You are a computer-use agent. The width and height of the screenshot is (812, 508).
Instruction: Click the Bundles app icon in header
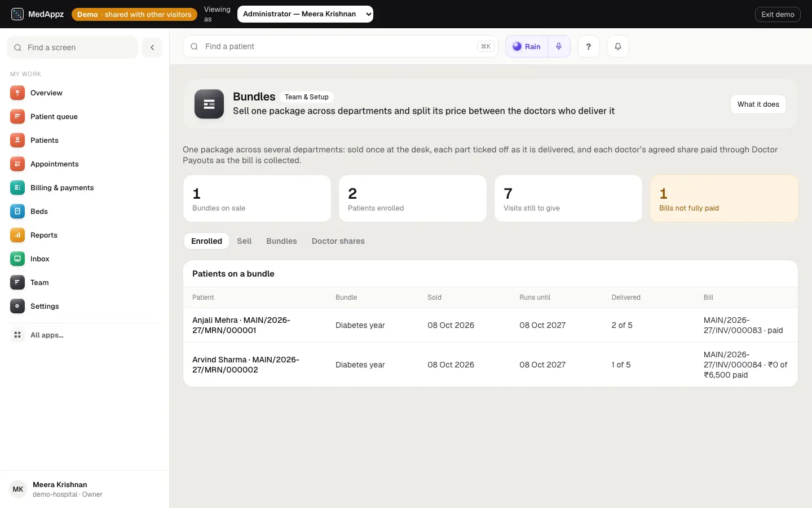click(x=209, y=104)
